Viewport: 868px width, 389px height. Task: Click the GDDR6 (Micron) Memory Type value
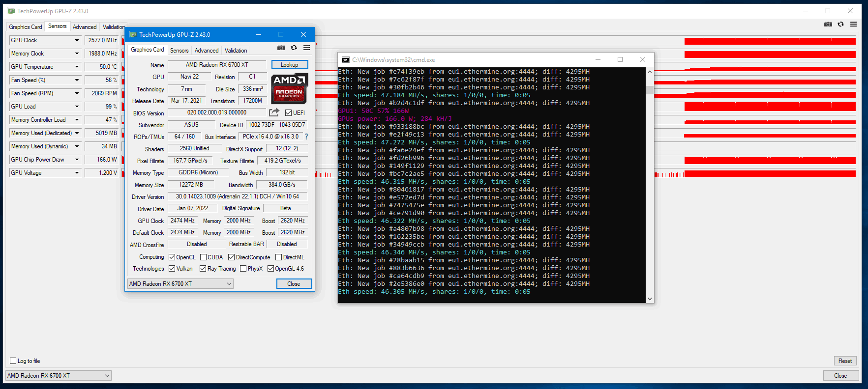point(198,172)
